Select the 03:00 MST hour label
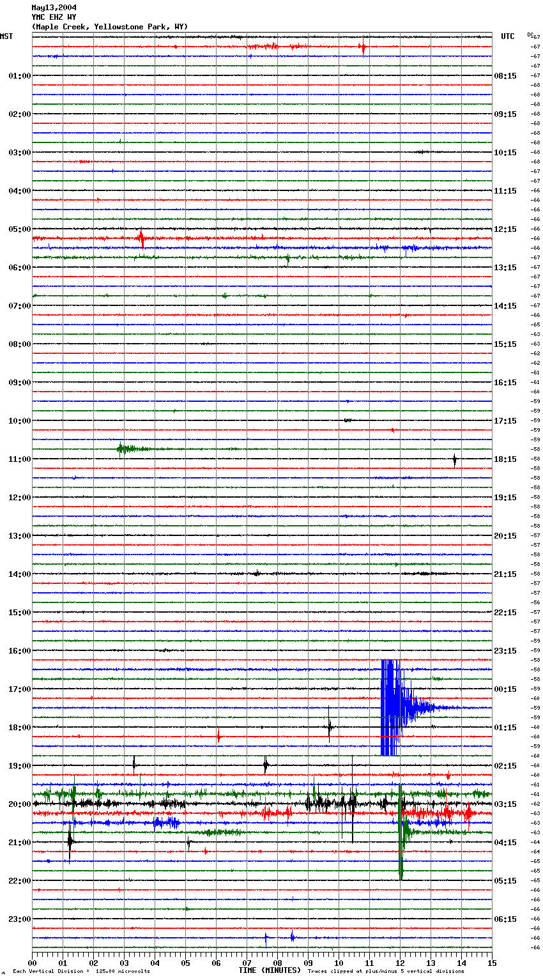Viewport: 543px width, 980px height. click(19, 153)
